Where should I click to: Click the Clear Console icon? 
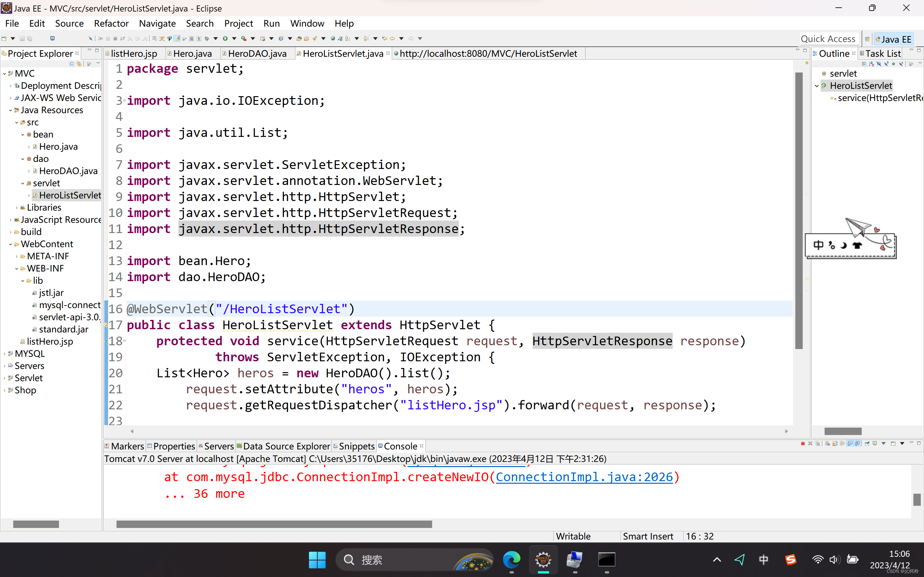click(827, 443)
